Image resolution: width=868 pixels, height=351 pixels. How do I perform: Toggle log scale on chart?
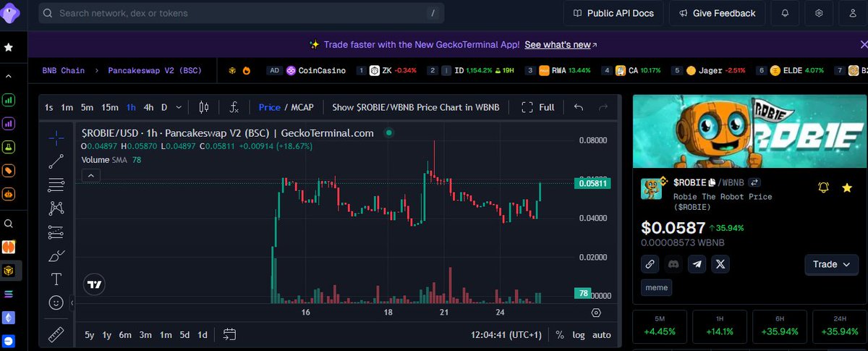pyautogui.click(x=579, y=334)
